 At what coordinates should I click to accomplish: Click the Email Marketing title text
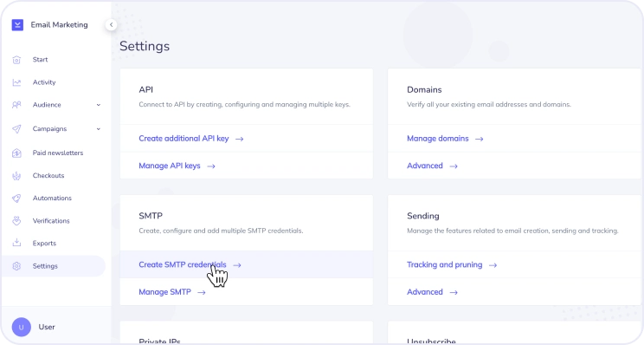point(59,24)
